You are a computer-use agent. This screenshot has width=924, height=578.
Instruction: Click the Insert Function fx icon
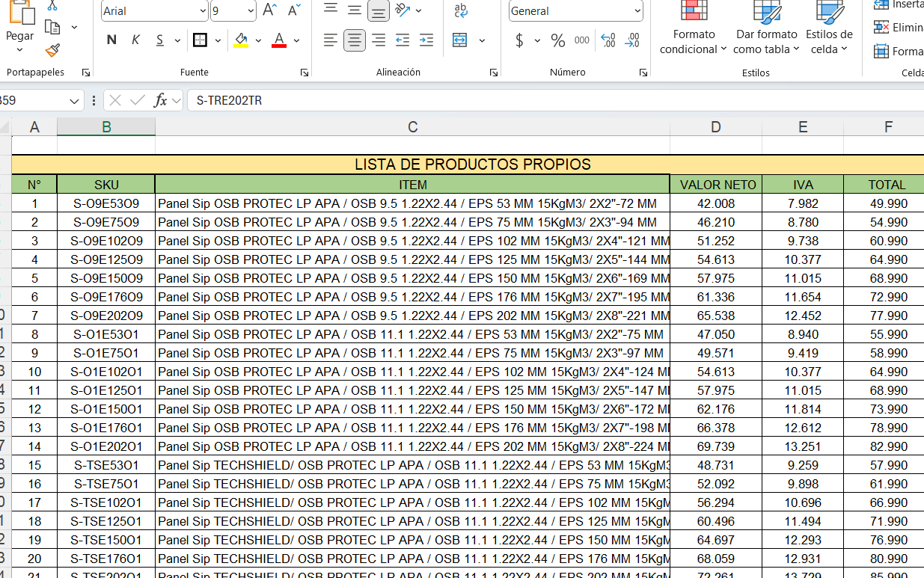point(159,100)
